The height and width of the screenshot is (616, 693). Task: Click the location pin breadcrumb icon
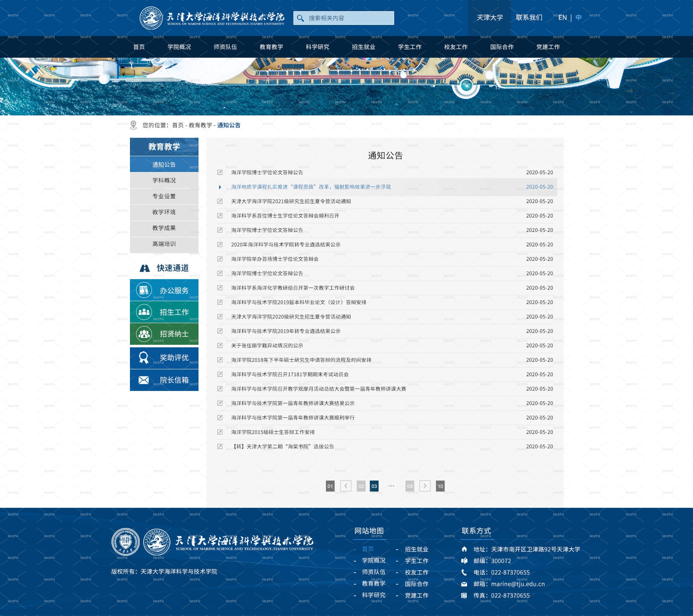(x=133, y=125)
